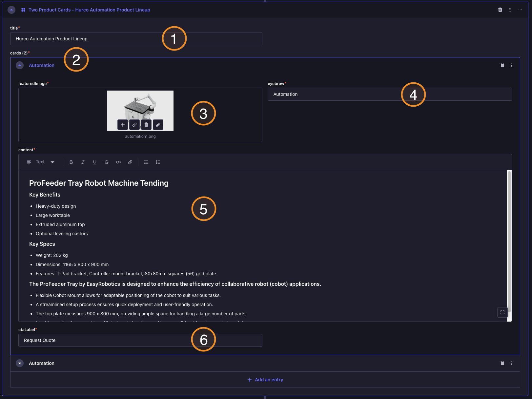Add a new featured image asset

(x=123, y=125)
